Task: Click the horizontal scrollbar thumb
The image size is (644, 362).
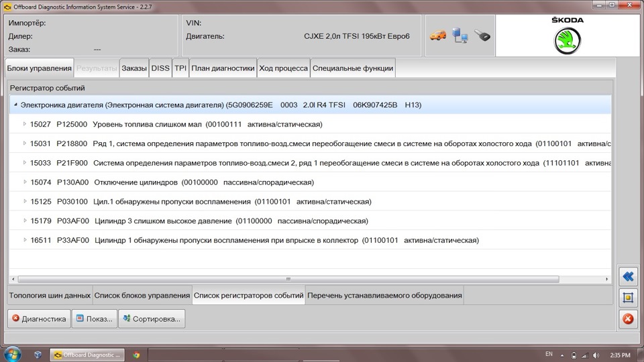Action: (x=288, y=279)
